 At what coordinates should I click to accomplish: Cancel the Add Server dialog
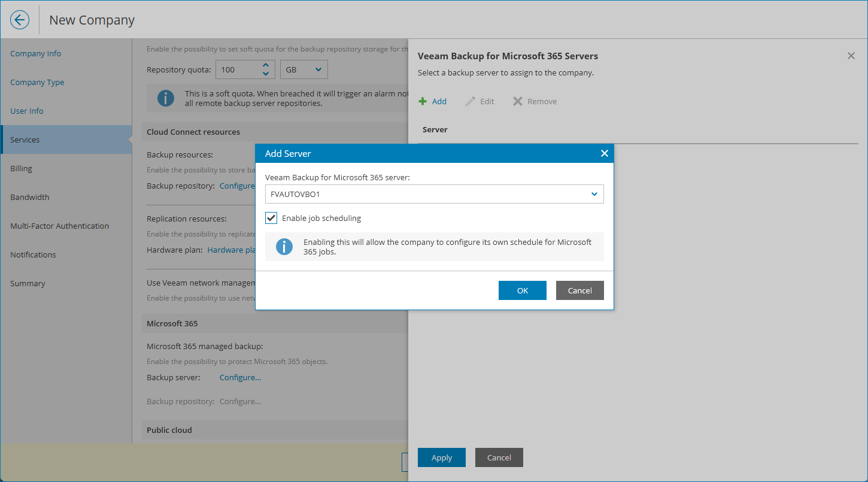pyautogui.click(x=580, y=290)
